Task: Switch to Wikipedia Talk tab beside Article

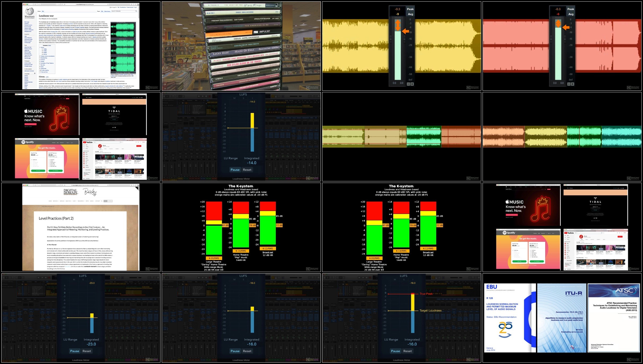Action: [43, 11]
